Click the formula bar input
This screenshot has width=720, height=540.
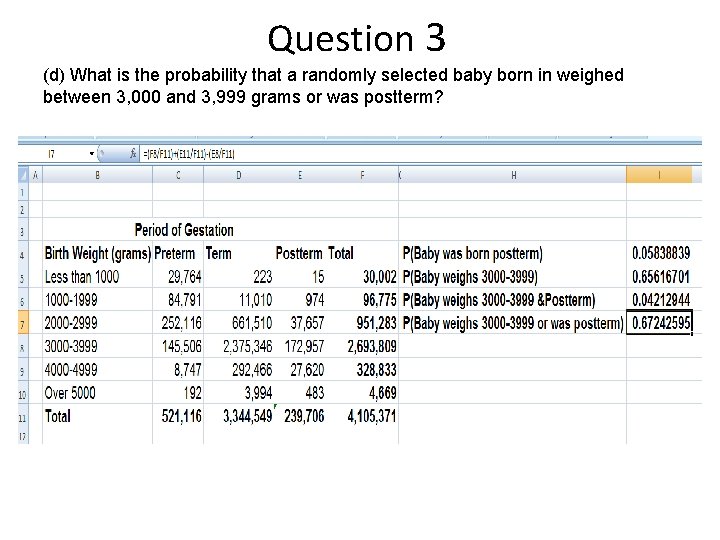pyautogui.click(x=420, y=154)
